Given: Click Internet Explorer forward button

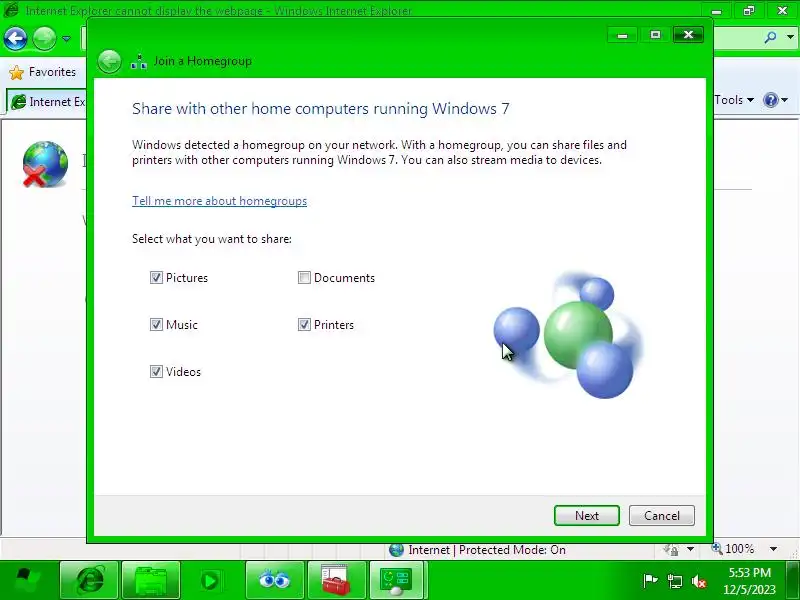Looking at the screenshot, I should click(x=44, y=38).
